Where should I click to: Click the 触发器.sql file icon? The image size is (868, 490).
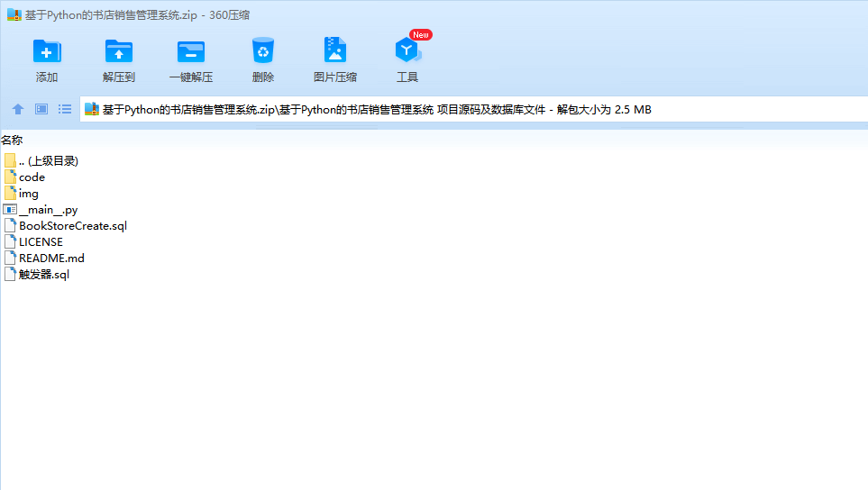[x=10, y=274]
